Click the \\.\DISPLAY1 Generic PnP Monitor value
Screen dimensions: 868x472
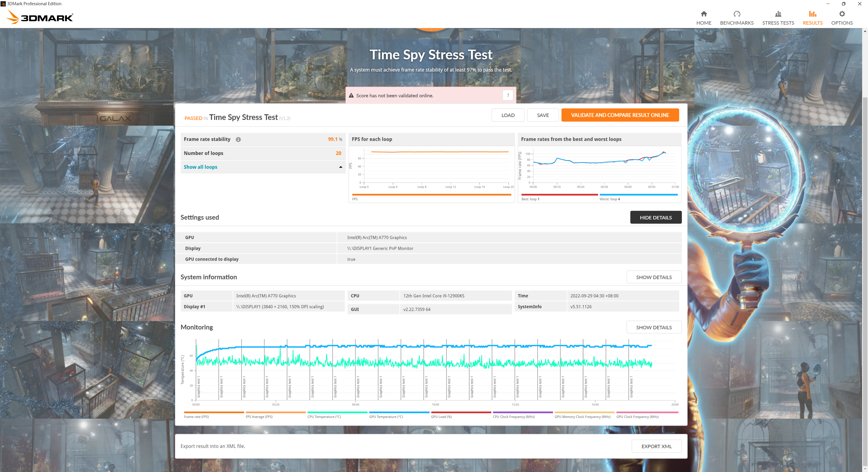pyautogui.click(x=380, y=248)
